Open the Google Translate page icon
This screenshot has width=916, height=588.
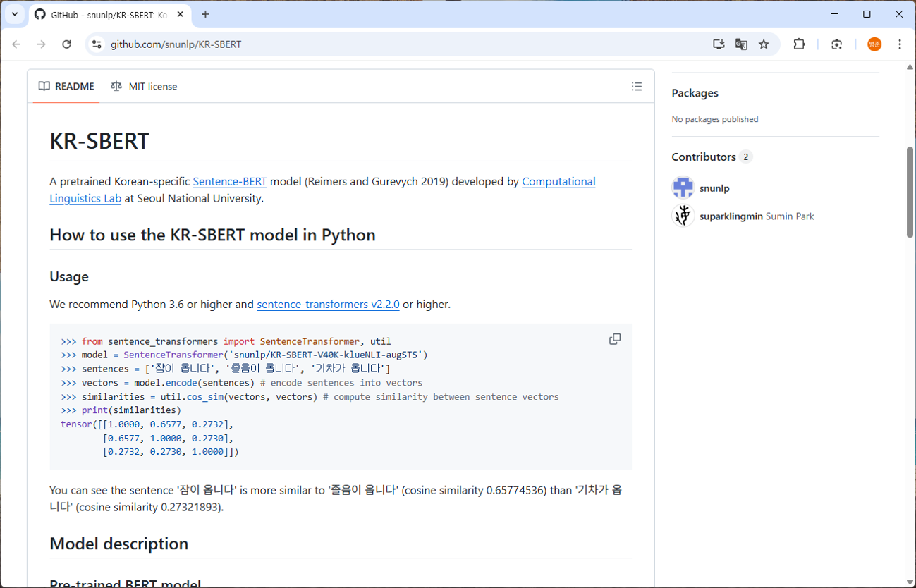click(x=741, y=44)
